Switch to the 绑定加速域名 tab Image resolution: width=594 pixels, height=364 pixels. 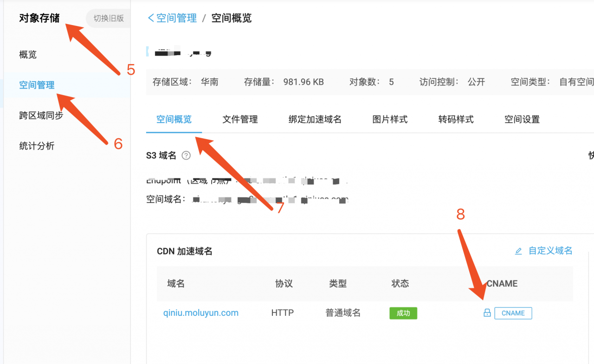coord(315,119)
